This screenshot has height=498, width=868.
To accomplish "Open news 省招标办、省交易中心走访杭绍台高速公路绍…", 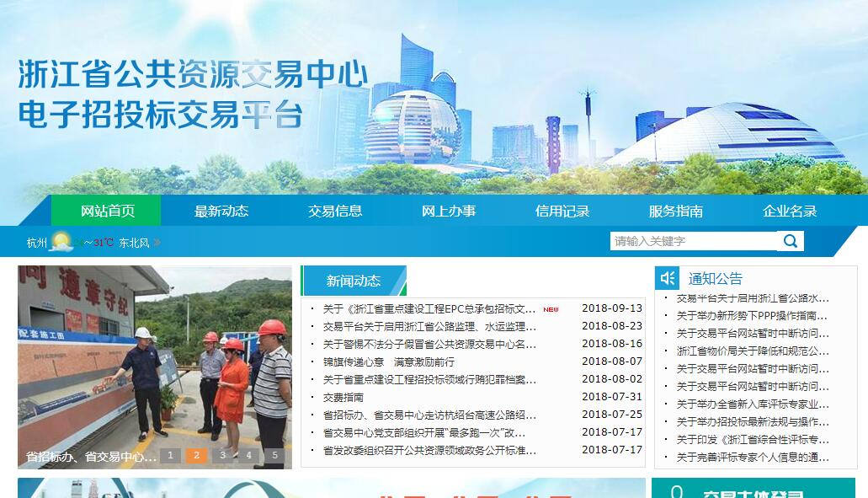I will coord(429,415).
